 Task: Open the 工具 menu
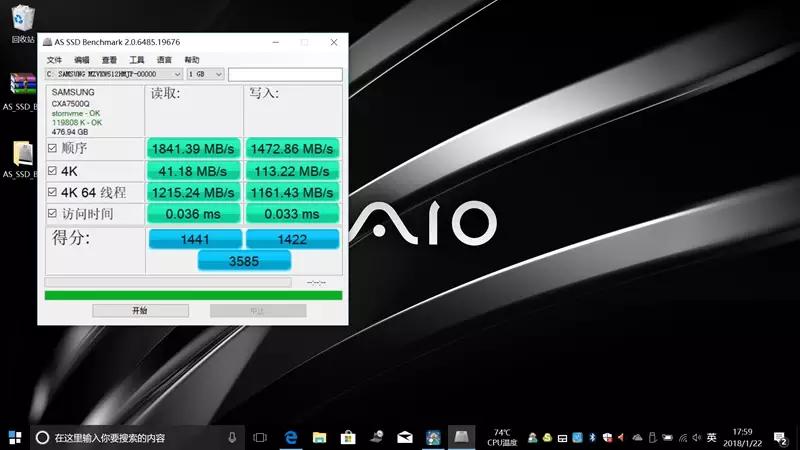tap(137, 60)
